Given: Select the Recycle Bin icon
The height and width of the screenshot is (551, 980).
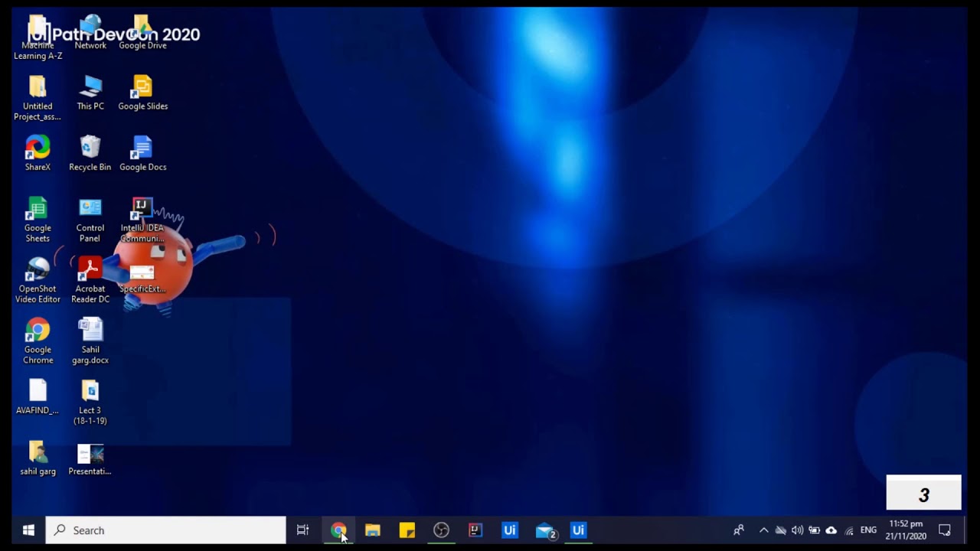Looking at the screenshot, I should pos(90,154).
